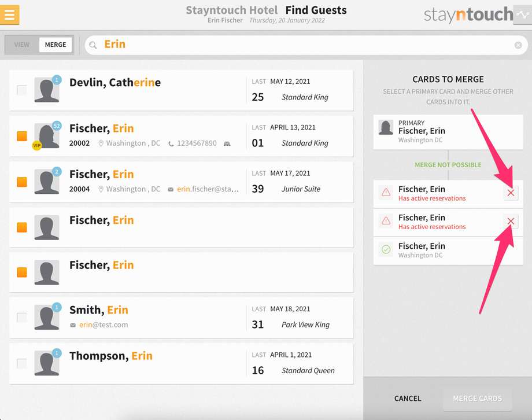Image resolution: width=532 pixels, height=420 pixels.
Task: Select the mergeable Fischer, Erin Washington DC card
Action: pyautogui.click(x=448, y=251)
